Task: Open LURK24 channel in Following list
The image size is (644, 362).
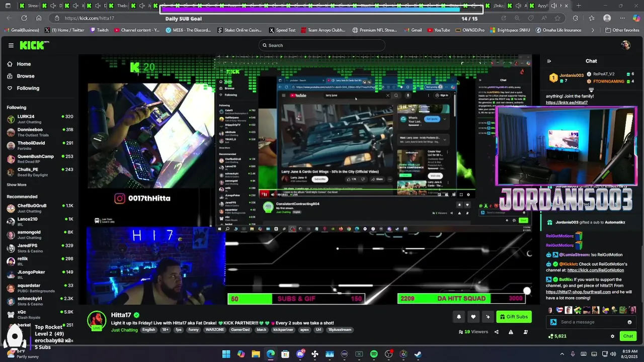Action: [39, 119]
